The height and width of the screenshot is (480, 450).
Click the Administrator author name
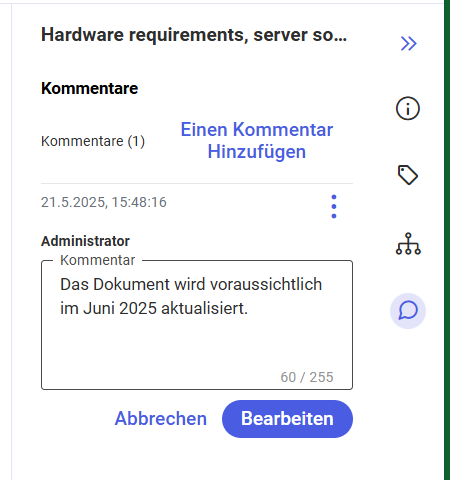85,241
